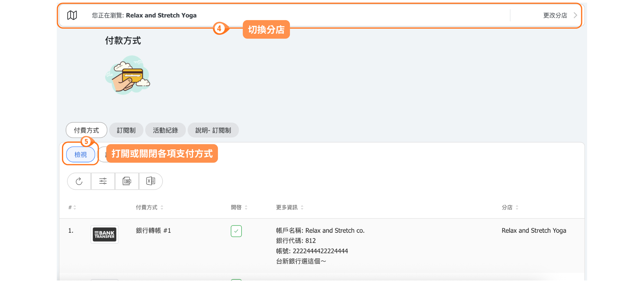Viewport: 644px width, 283px height.
Task: Click the 檢視 button
Action: click(80, 154)
